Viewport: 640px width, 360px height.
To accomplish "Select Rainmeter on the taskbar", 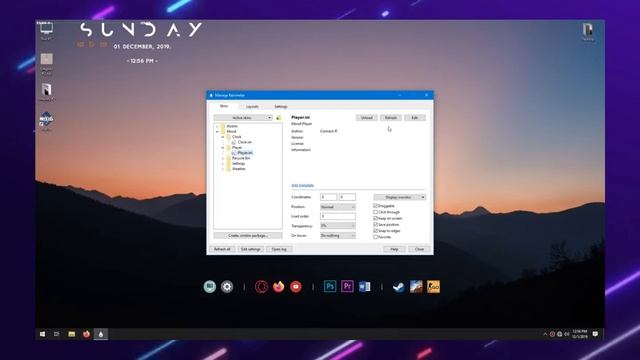I will (x=101, y=334).
